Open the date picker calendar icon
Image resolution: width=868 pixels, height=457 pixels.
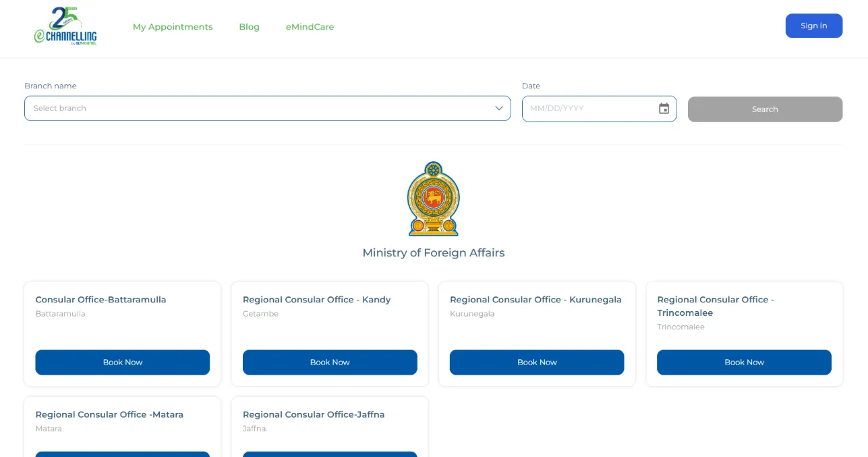click(x=664, y=109)
